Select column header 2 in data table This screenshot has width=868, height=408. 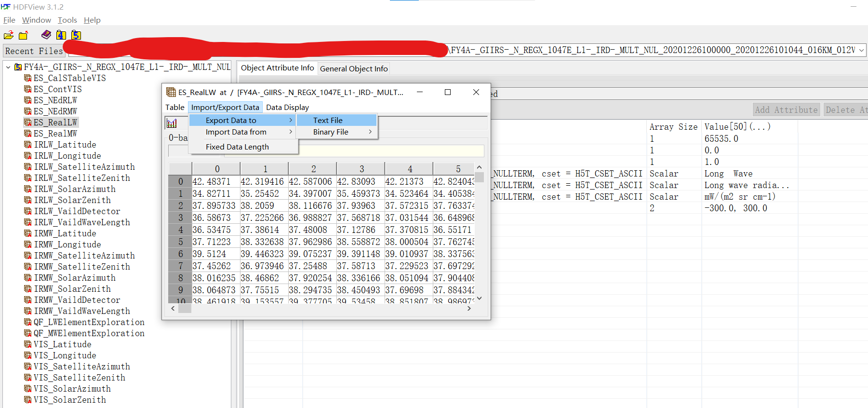[x=313, y=169]
